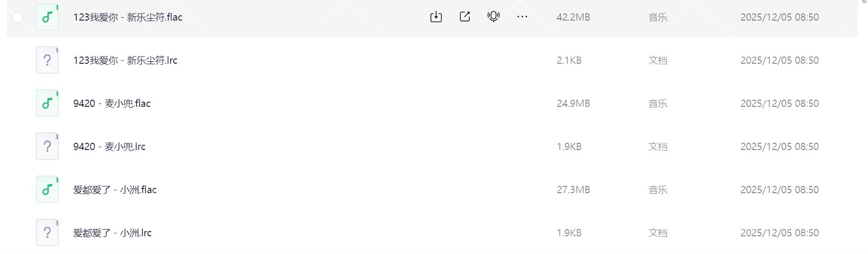This screenshot has height=254, width=868.
Task: Open 爱都爱了 - 小洲.flac file name
Action: coord(115,190)
